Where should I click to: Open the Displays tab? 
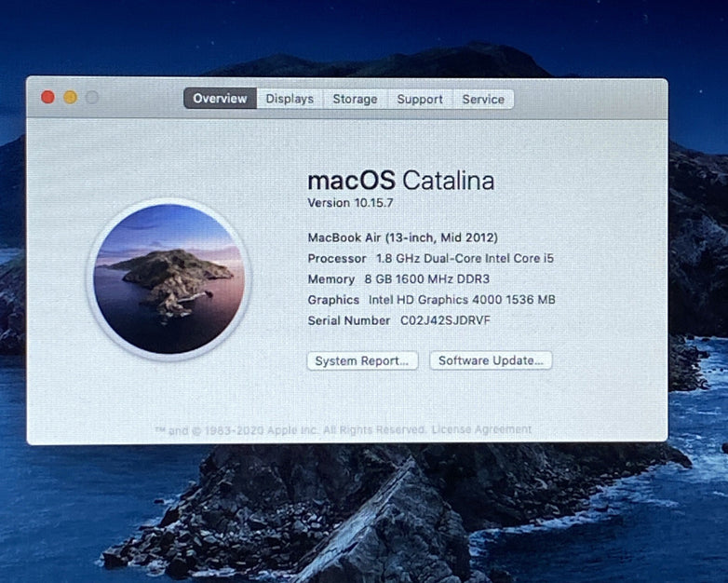[x=290, y=99]
